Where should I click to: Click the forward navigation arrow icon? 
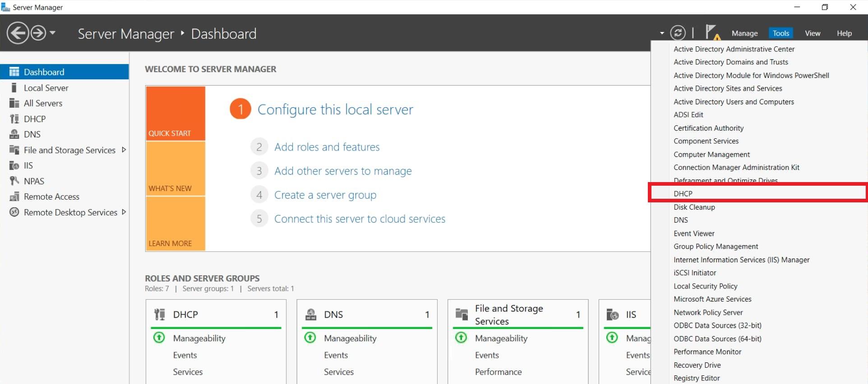pyautogui.click(x=38, y=33)
